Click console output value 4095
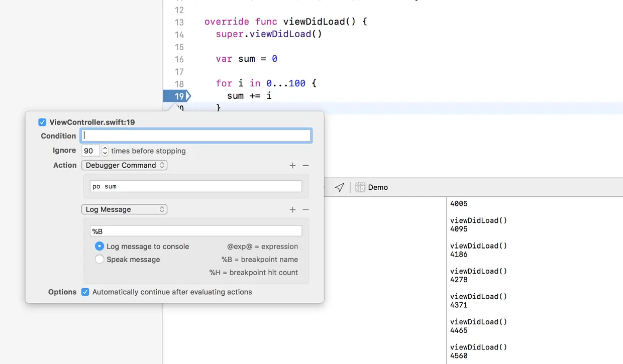This screenshot has height=364, width=623. click(x=459, y=229)
